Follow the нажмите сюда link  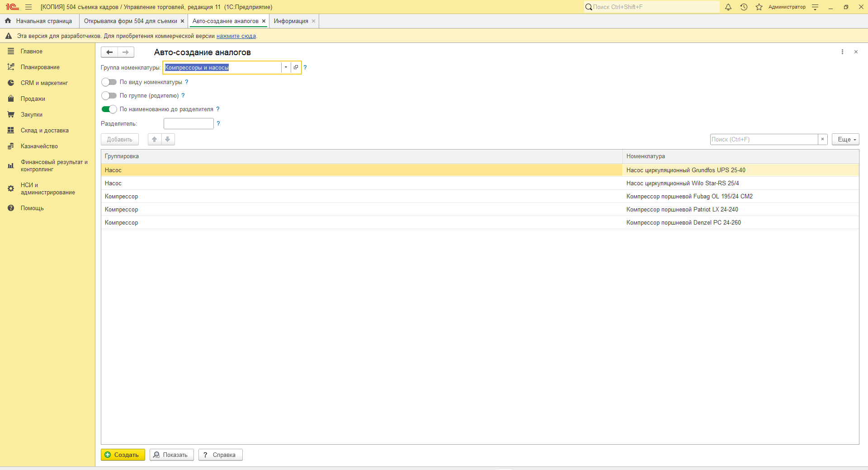[x=236, y=36]
